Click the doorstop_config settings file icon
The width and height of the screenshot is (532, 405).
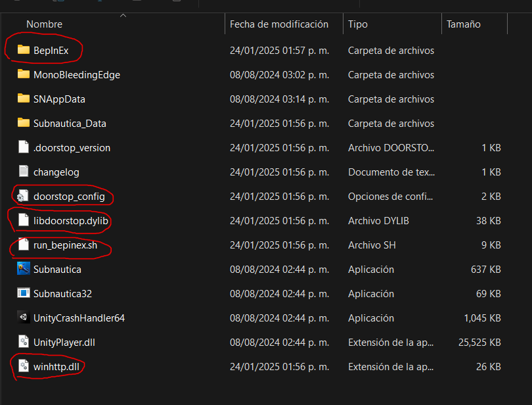[23, 196]
